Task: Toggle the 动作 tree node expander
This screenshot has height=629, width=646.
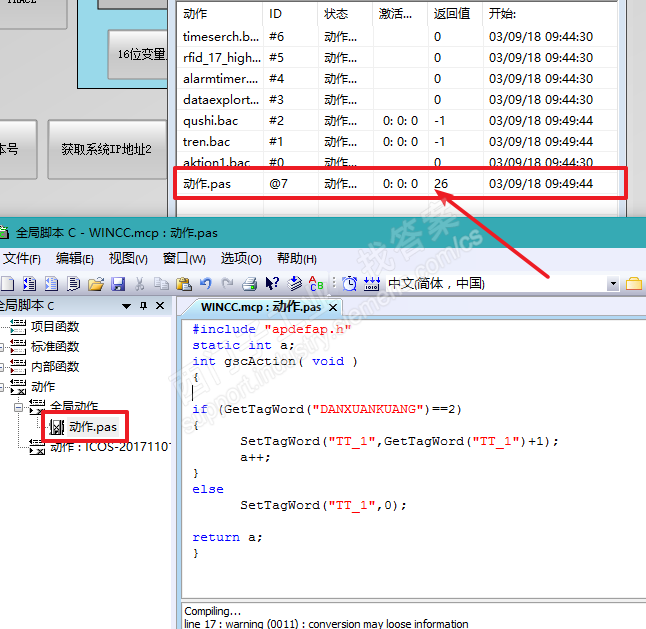Action: (2, 387)
